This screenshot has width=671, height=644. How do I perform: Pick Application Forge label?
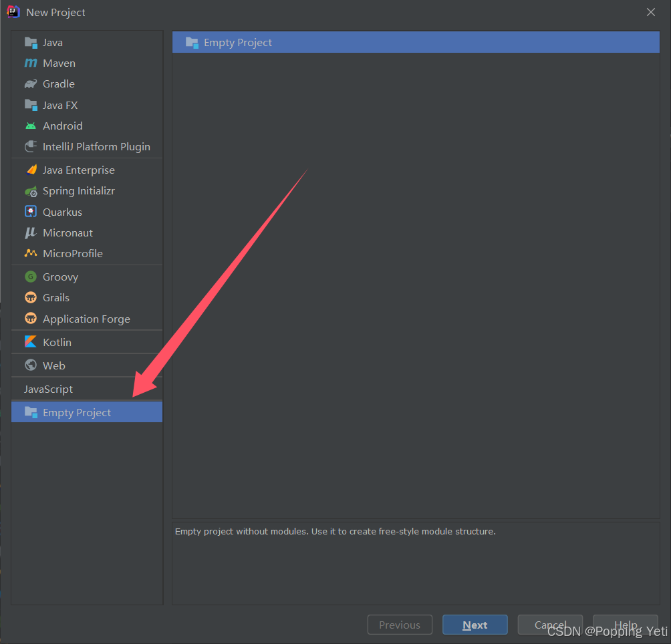tap(86, 319)
